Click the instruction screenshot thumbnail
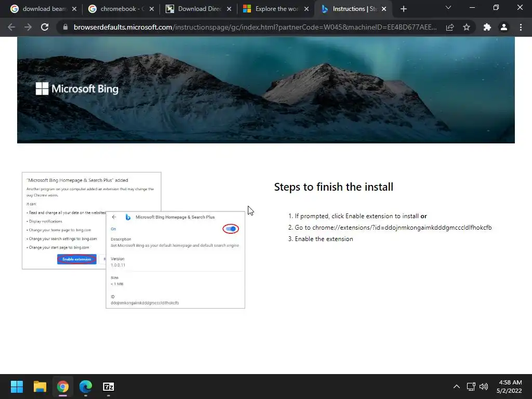 click(x=134, y=240)
